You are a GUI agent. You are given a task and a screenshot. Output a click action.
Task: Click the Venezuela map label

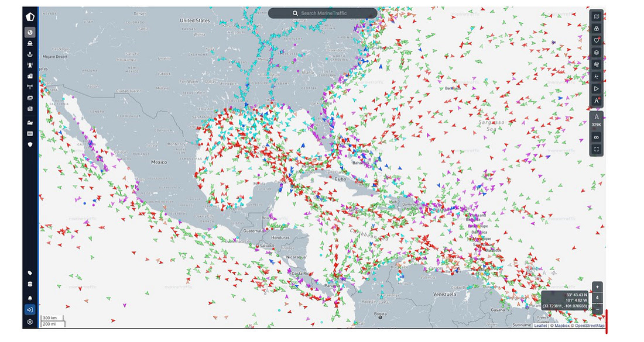(445, 295)
